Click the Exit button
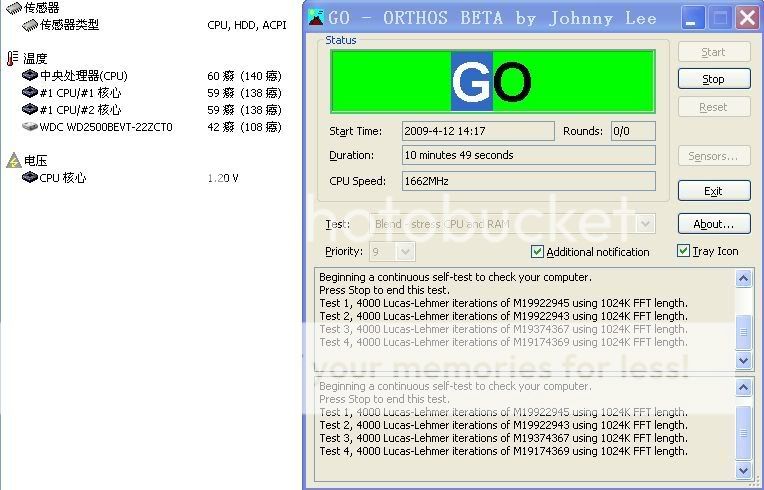 tap(714, 191)
